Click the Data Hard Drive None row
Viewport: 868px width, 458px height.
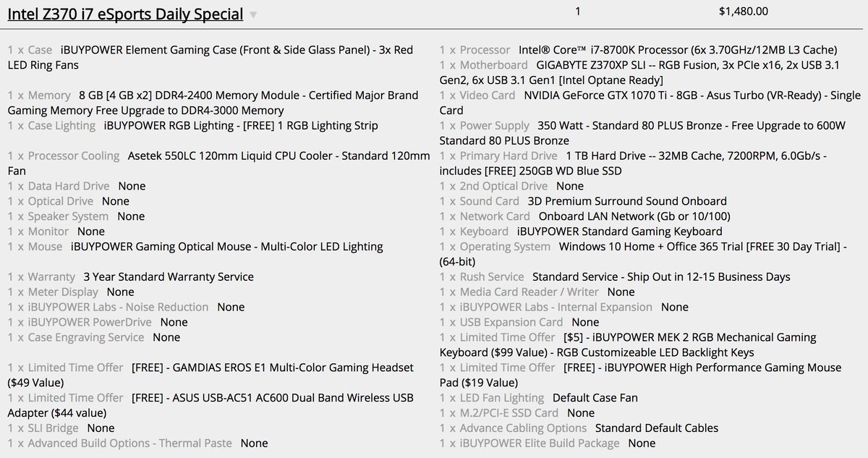pos(77,186)
